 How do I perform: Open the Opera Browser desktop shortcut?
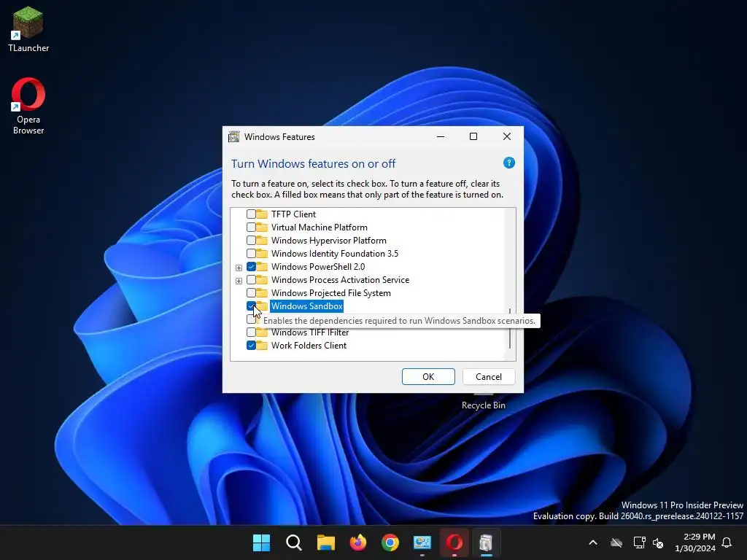click(x=28, y=106)
